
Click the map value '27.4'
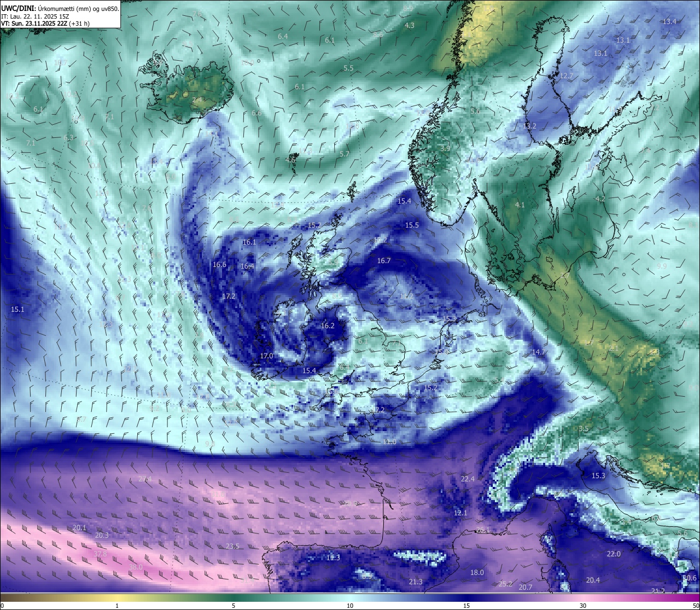[145, 479]
